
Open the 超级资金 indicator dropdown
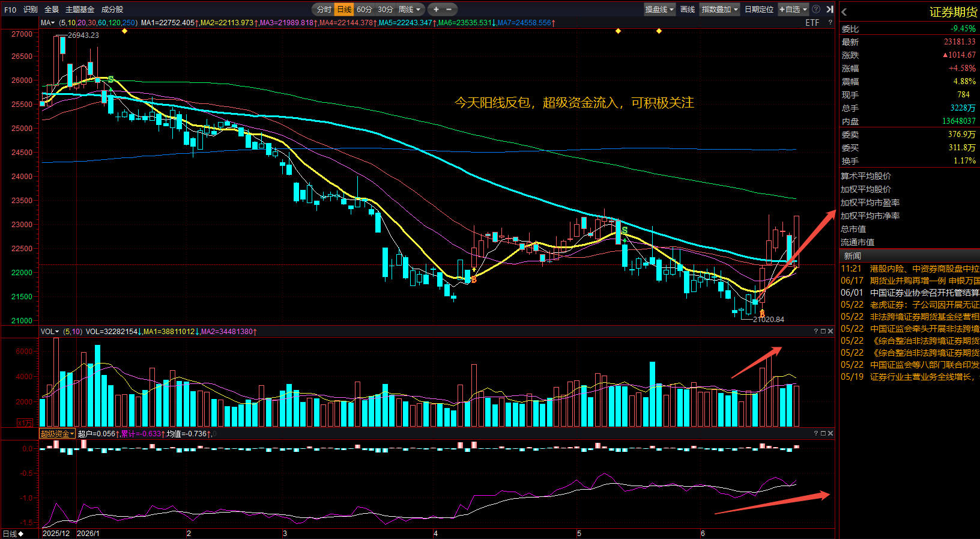tap(58, 434)
